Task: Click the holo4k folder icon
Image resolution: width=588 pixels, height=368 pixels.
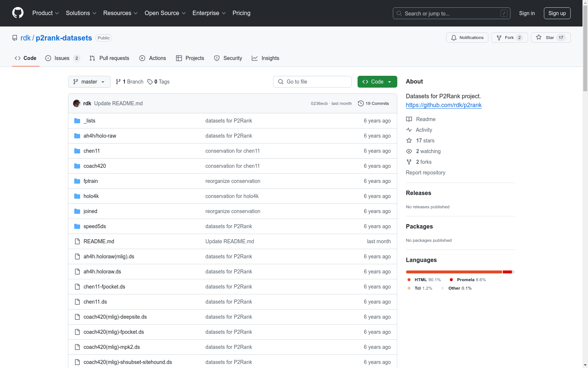Action: 77,196
